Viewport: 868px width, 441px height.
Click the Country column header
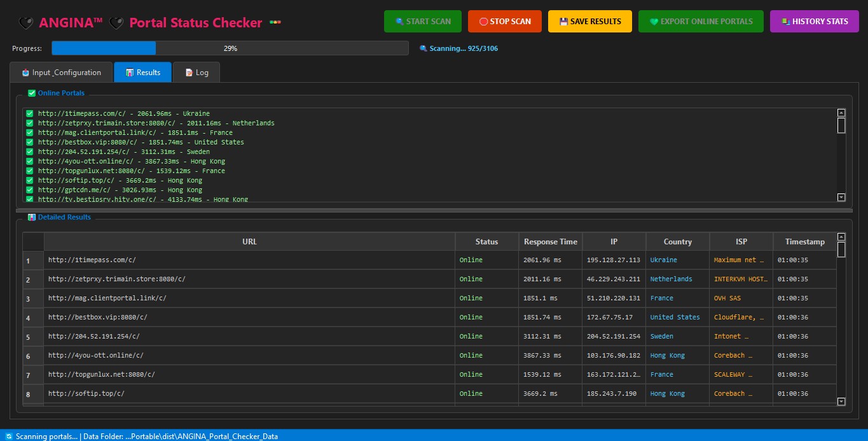coord(677,242)
